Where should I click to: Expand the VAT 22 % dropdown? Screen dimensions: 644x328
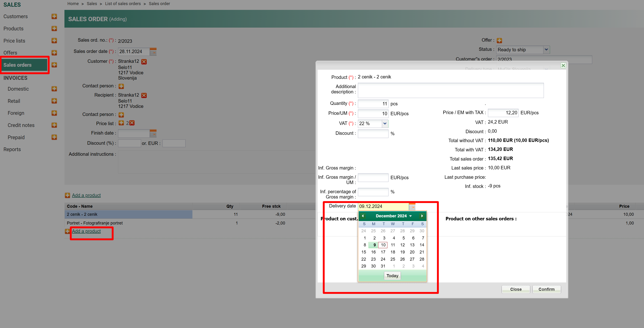point(385,124)
